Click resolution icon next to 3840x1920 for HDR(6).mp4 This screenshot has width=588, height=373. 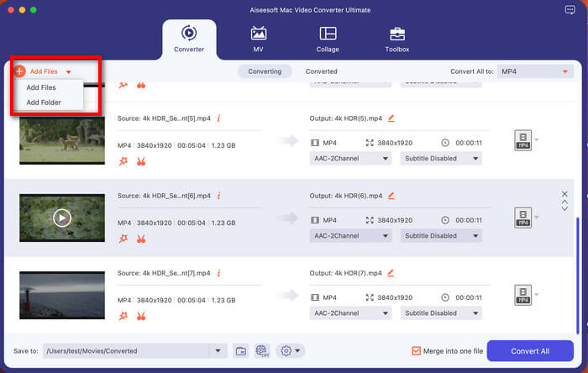pyautogui.click(x=370, y=220)
